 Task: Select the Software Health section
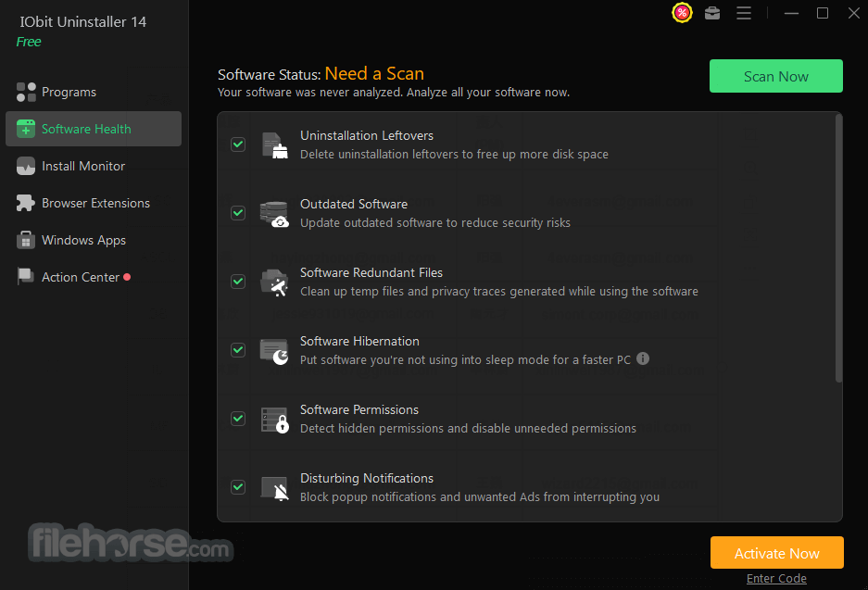click(x=94, y=129)
